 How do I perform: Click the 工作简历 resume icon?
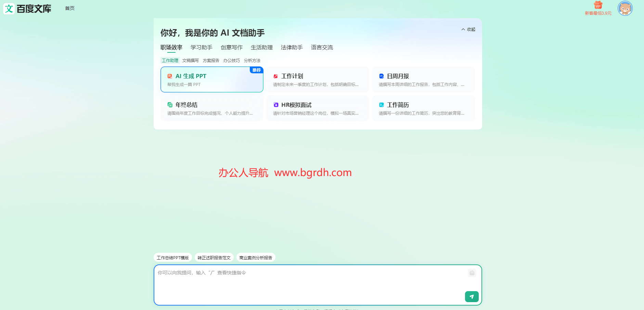coord(382,105)
